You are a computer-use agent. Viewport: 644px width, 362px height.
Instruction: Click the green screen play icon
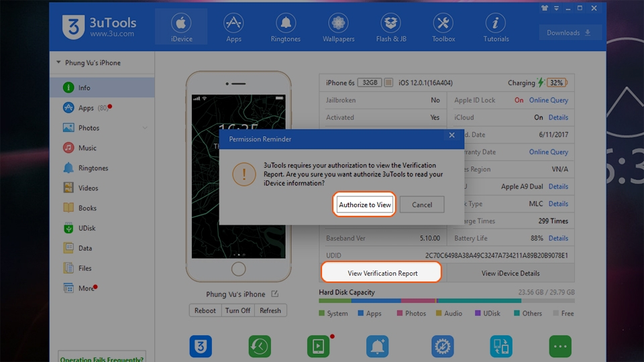pyautogui.click(x=318, y=346)
